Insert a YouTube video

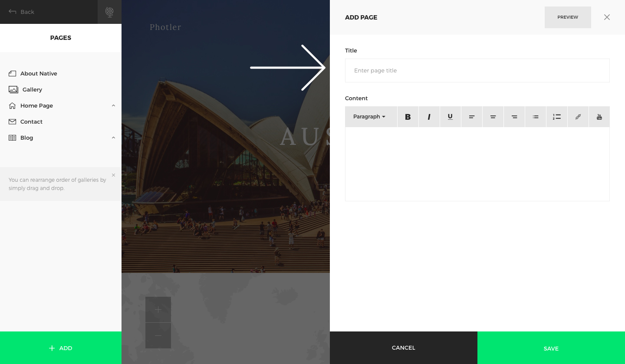pos(599,117)
